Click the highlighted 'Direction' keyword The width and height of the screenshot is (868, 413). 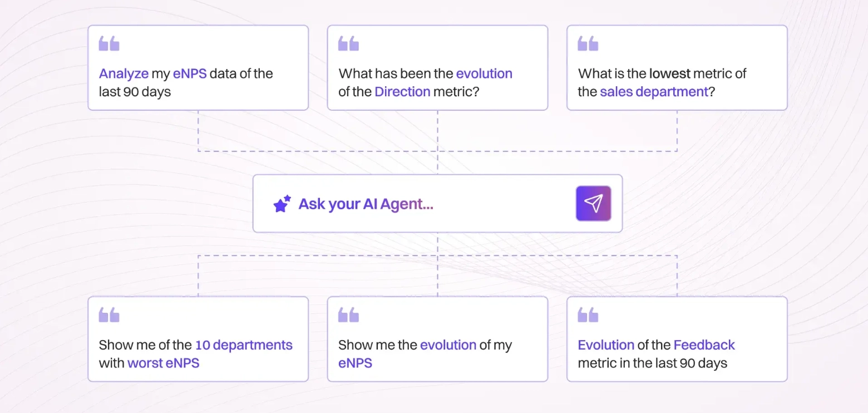tap(402, 92)
